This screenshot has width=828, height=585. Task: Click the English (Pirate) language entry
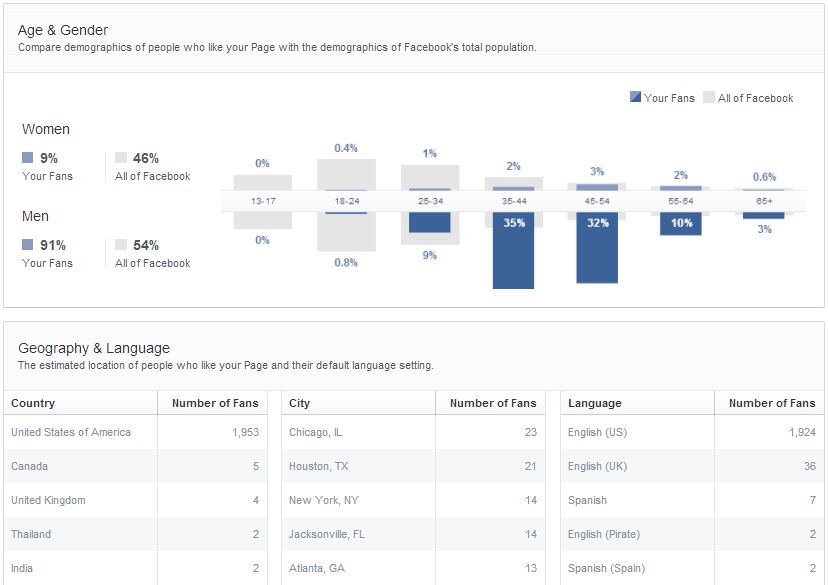pyautogui.click(x=603, y=534)
